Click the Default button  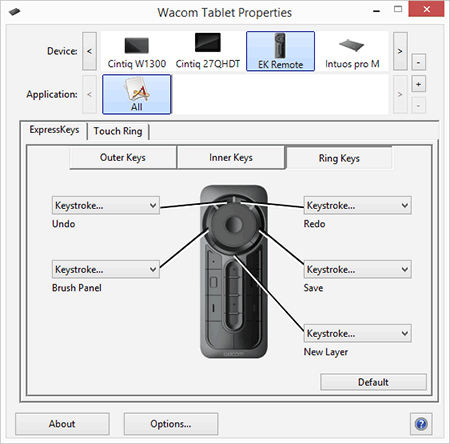tap(373, 382)
